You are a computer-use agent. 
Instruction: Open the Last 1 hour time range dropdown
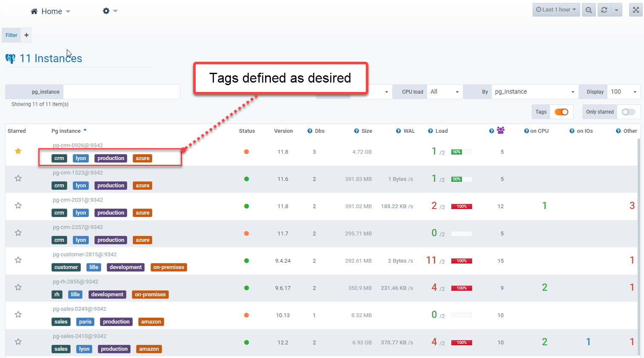556,10
